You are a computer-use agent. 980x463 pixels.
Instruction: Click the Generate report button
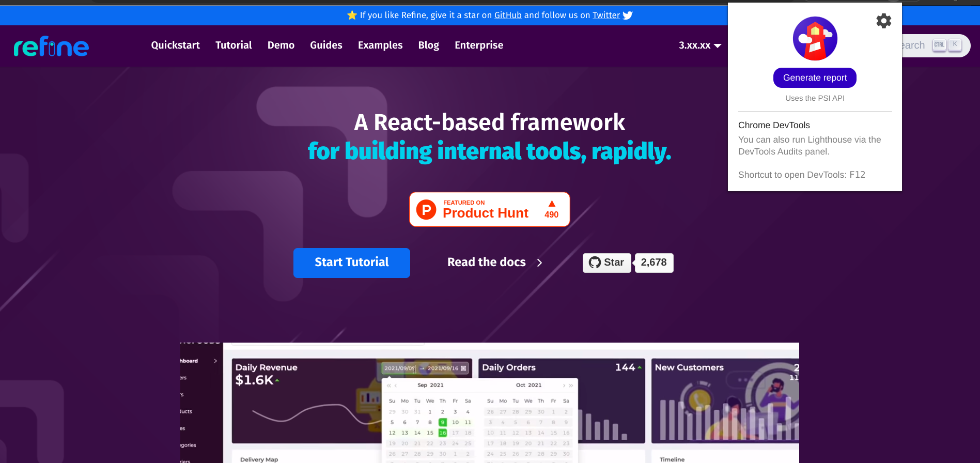coord(815,78)
